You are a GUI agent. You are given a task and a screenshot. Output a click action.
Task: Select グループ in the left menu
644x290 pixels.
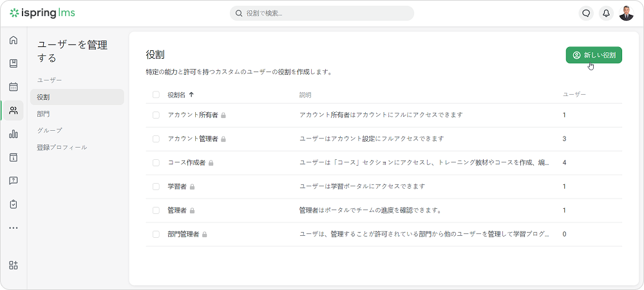coord(50,130)
